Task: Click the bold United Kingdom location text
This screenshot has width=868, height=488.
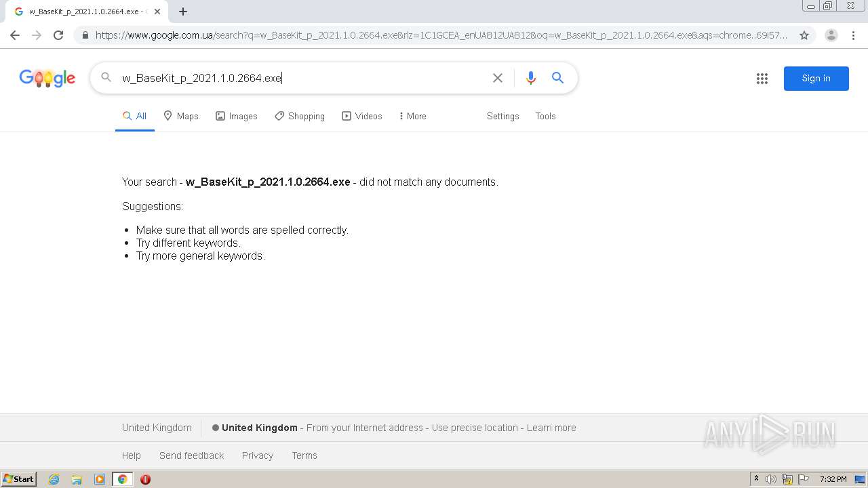Action: coord(260,428)
